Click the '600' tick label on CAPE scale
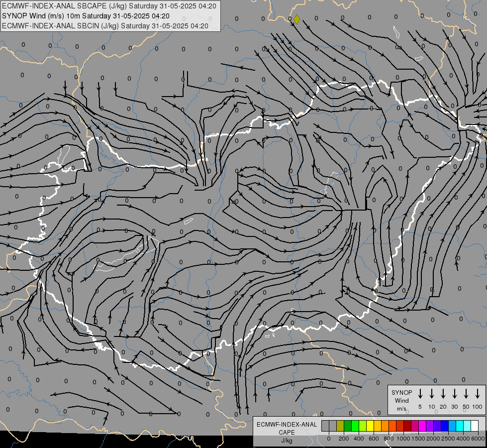This screenshot has width=487, height=448. pyautogui.click(x=374, y=439)
